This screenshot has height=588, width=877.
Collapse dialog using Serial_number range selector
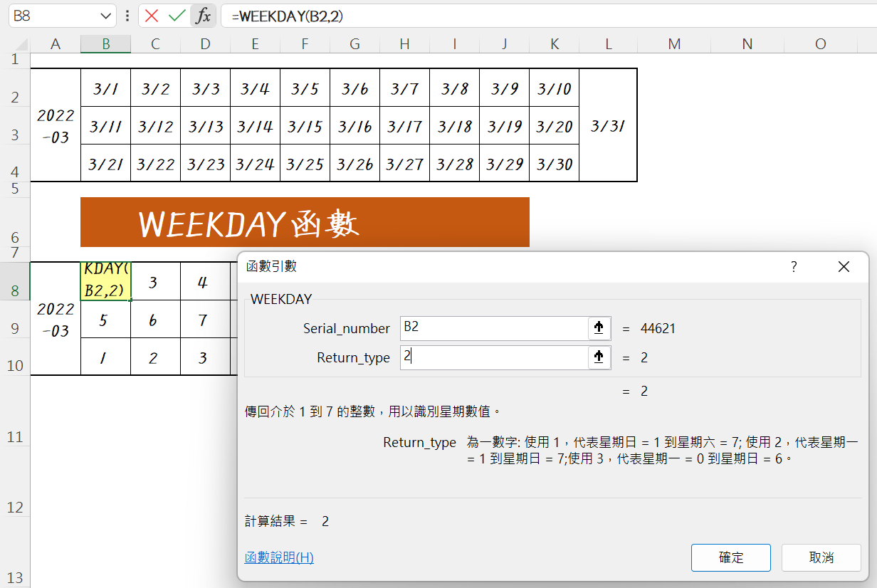tap(599, 327)
